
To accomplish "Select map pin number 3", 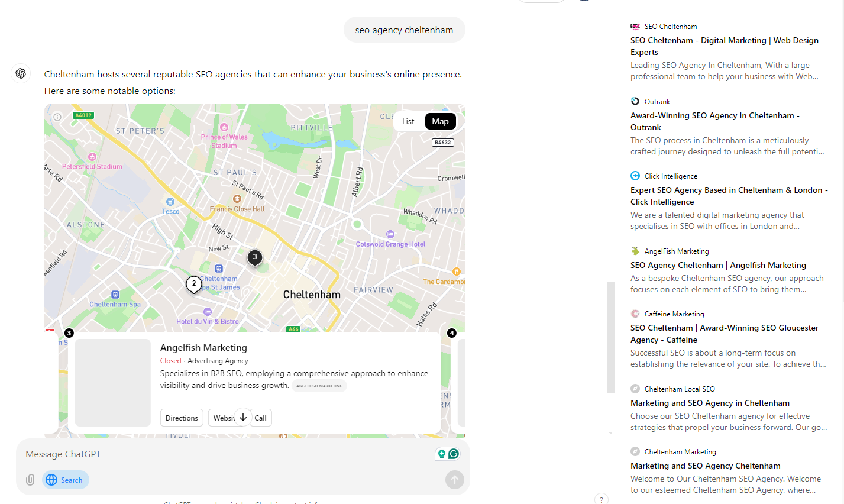I will (x=255, y=258).
